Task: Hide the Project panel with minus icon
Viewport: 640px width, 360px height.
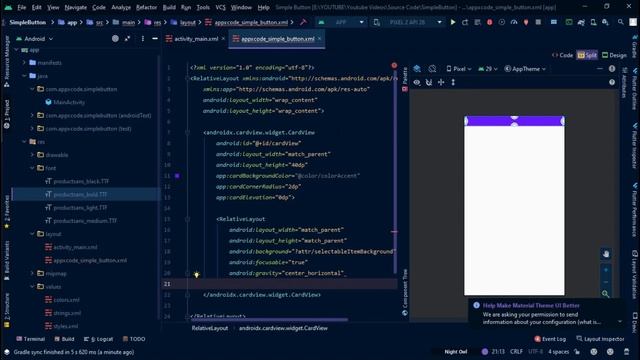Action: 155,39
